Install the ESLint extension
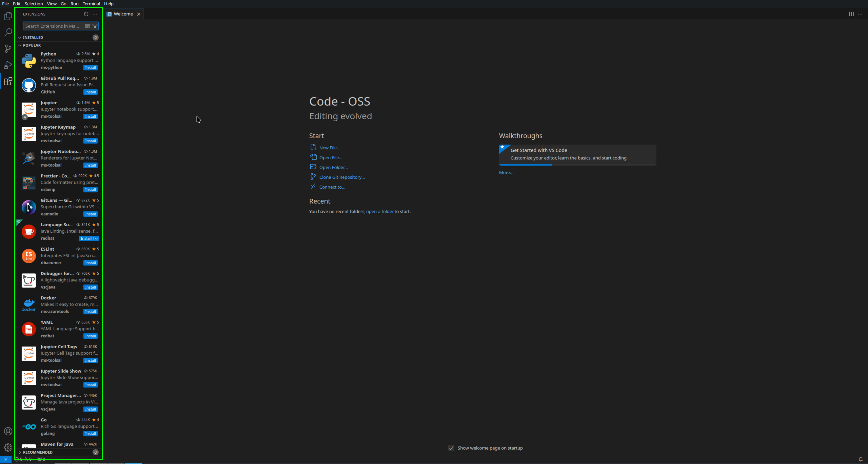Image resolution: width=868 pixels, height=464 pixels. [91, 263]
